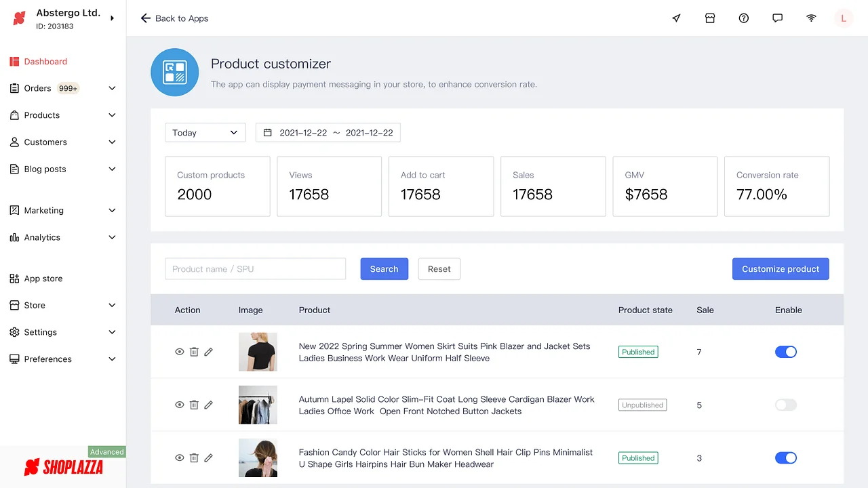Click the help question mark icon

click(744, 18)
